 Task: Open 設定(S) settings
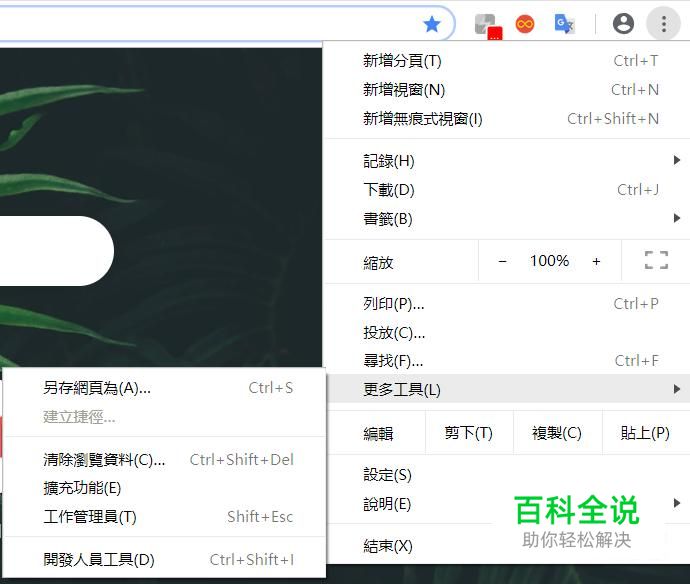(508, 475)
